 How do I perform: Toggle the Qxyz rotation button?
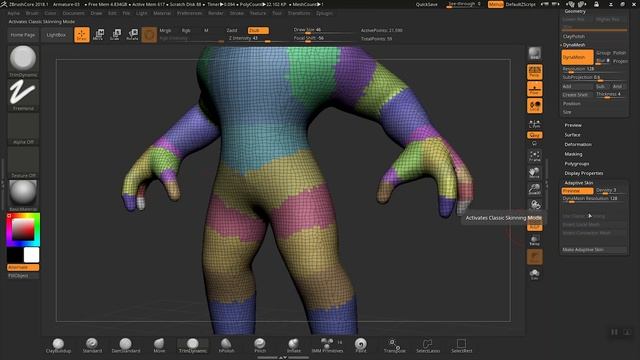pyautogui.click(x=535, y=135)
